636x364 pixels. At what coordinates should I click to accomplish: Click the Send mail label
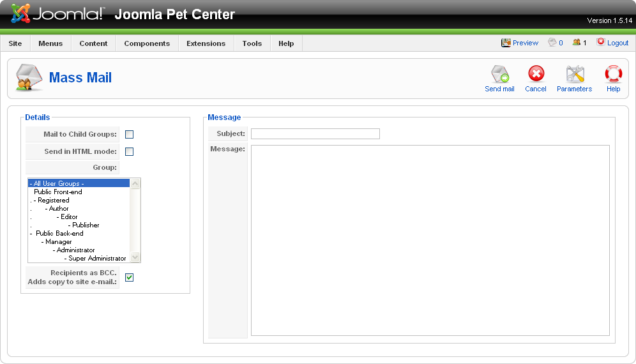[500, 89]
